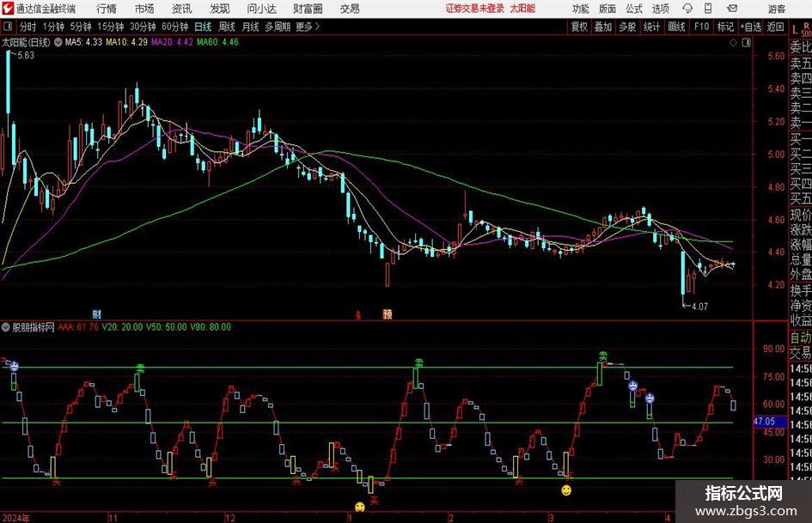The width and height of the screenshot is (812, 523).
Task: Switch to the 周线 weekly tab
Action: pos(227,27)
